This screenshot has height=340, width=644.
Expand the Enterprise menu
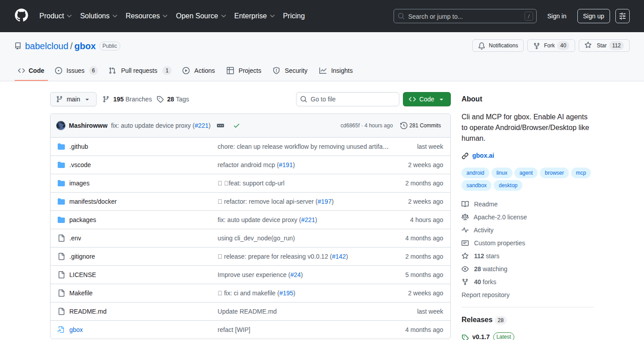(x=254, y=16)
